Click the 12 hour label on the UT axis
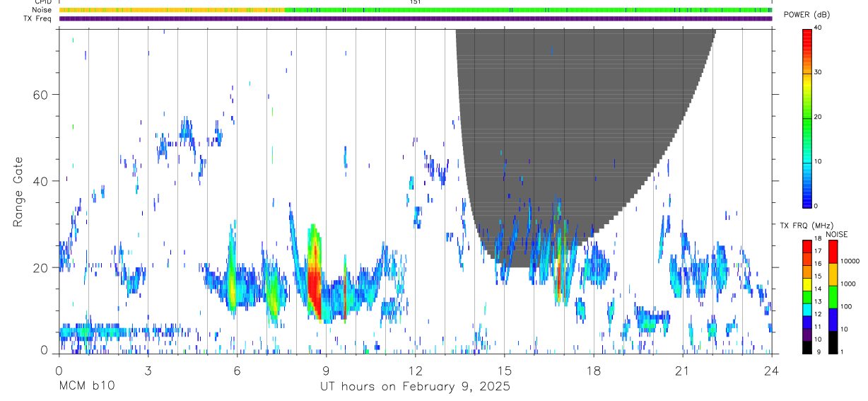Viewport: 868px width, 401px height. pyautogui.click(x=416, y=370)
